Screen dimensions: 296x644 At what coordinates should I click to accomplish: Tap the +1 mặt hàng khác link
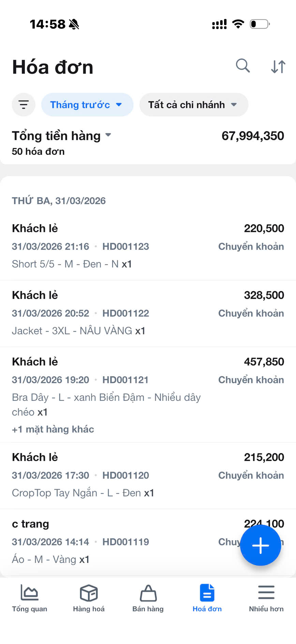click(x=53, y=429)
